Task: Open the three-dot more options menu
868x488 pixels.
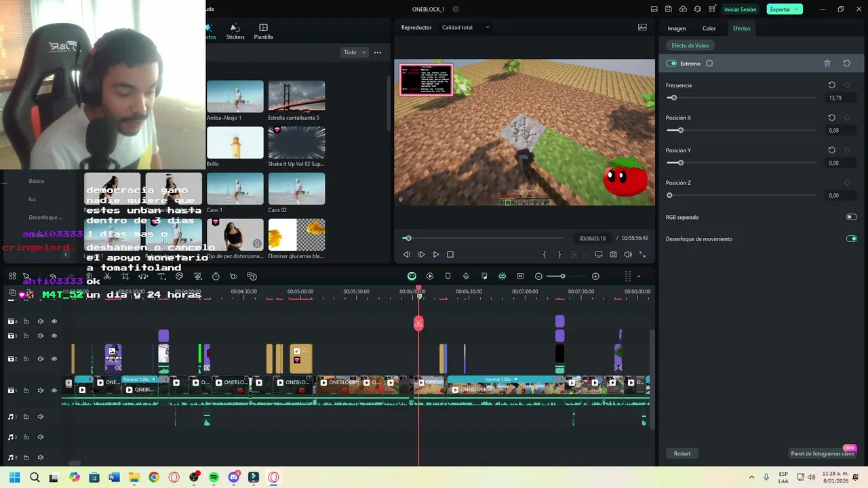Action: click(378, 52)
